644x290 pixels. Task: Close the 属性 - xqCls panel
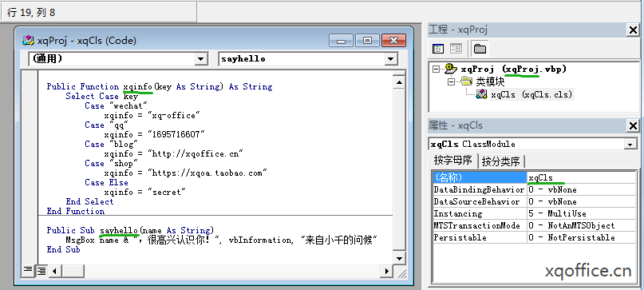pyautogui.click(x=633, y=126)
